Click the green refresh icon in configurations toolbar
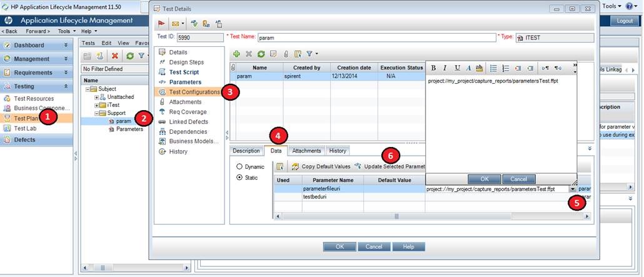The height and width of the screenshot is (277, 644). [260, 55]
